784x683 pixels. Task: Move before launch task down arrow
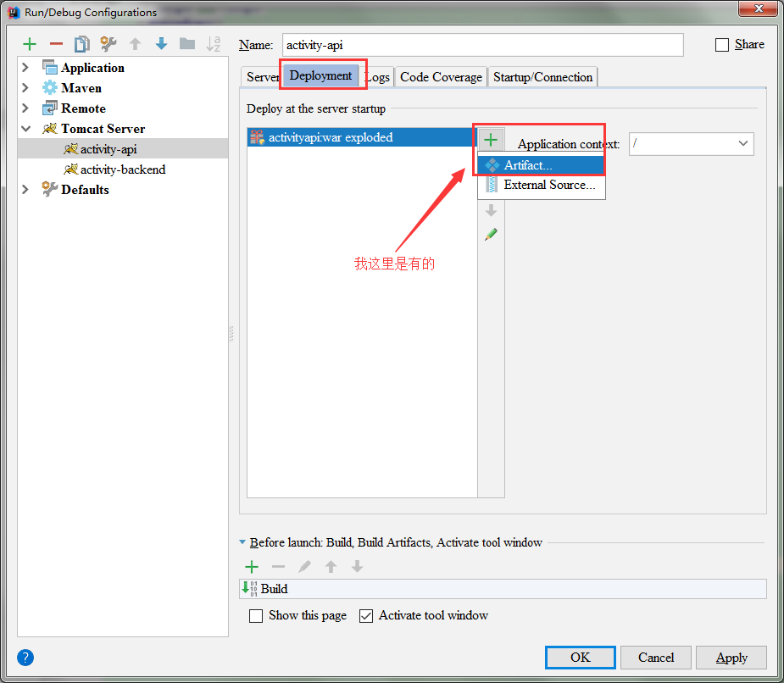coord(357,567)
